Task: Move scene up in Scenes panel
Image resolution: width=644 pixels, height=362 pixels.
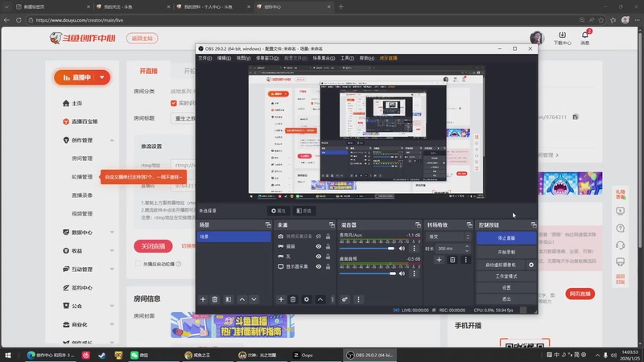Action: tap(242, 299)
